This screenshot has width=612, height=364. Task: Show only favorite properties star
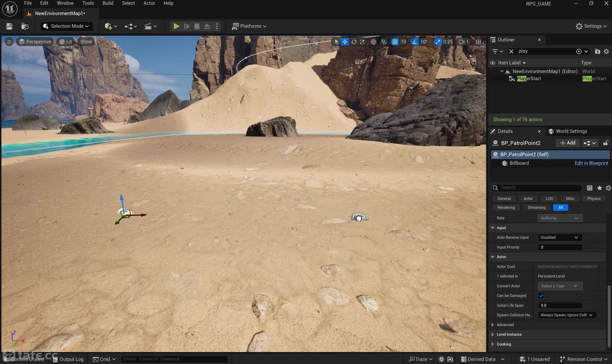pyautogui.click(x=599, y=188)
